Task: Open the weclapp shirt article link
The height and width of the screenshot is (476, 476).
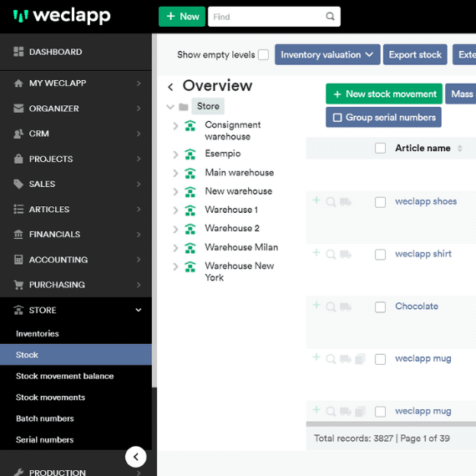Action: point(423,254)
